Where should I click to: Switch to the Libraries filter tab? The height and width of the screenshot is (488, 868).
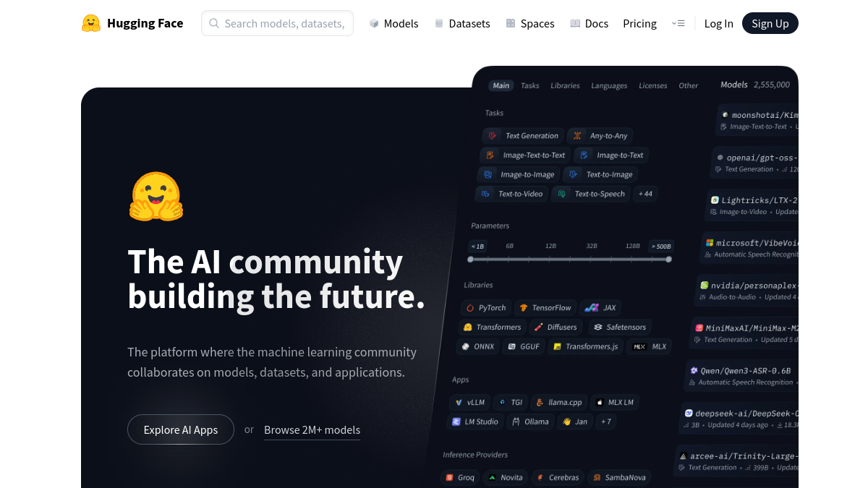pos(565,85)
